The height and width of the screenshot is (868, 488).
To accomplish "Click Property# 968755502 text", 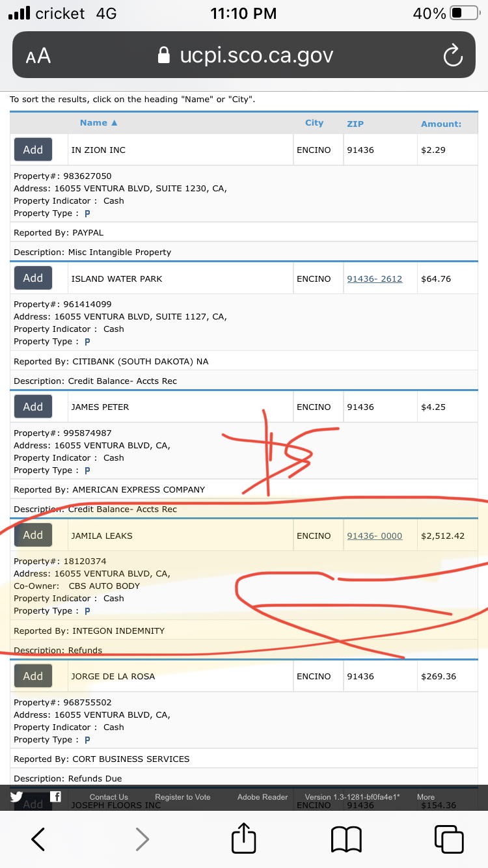I will coord(62,703).
